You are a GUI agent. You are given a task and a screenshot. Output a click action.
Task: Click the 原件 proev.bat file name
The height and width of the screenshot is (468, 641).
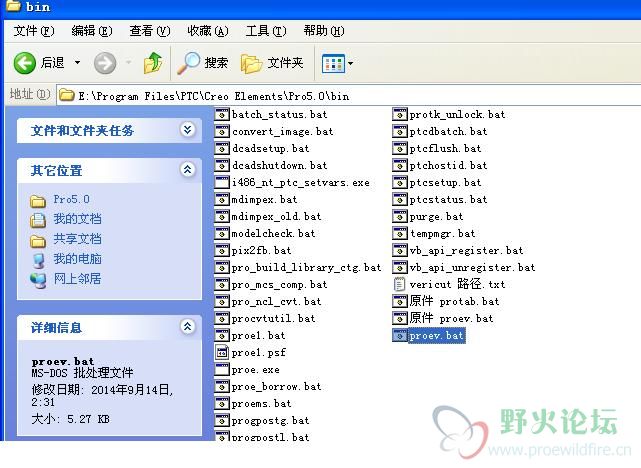[451, 318]
